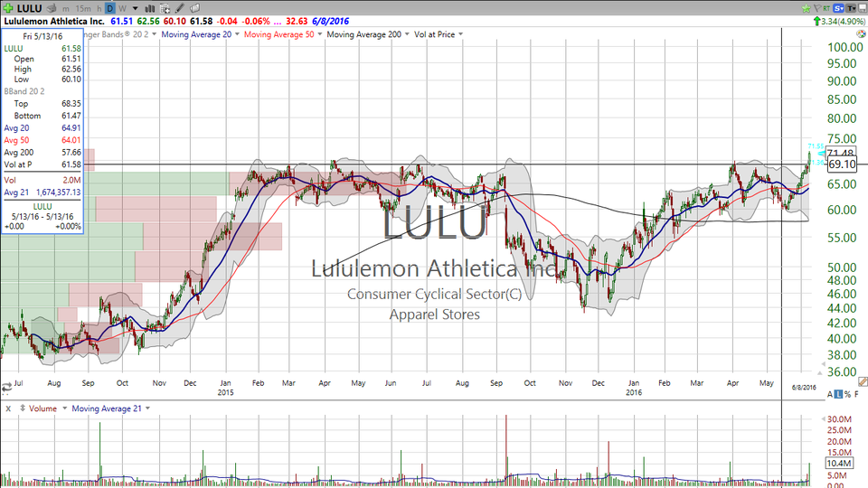Click the Avg 200 value 57.66 in data box

click(x=71, y=152)
